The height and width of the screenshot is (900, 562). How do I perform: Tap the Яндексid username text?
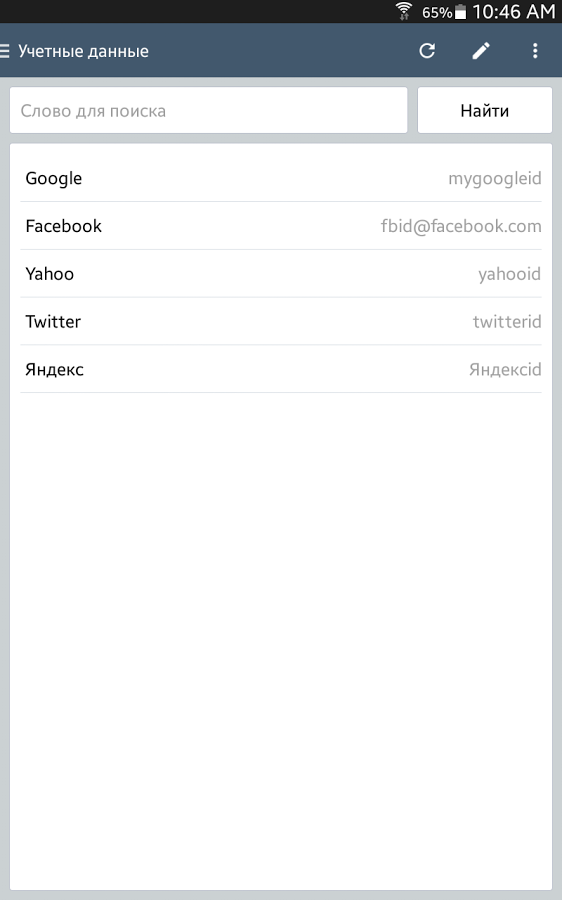[x=505, y=369]
